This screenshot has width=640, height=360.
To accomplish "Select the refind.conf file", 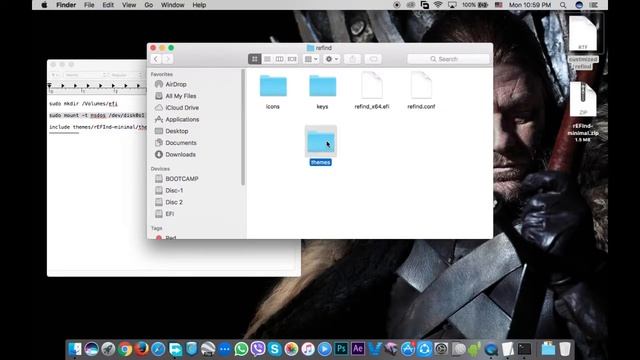I will coord(421,91).
